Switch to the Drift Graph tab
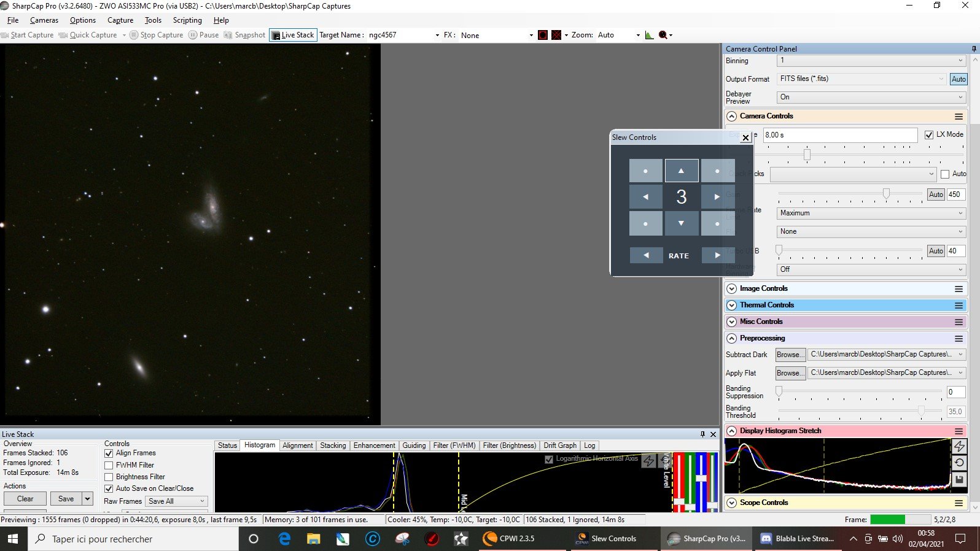Screen dimensions: 980x551 point(560,445)
